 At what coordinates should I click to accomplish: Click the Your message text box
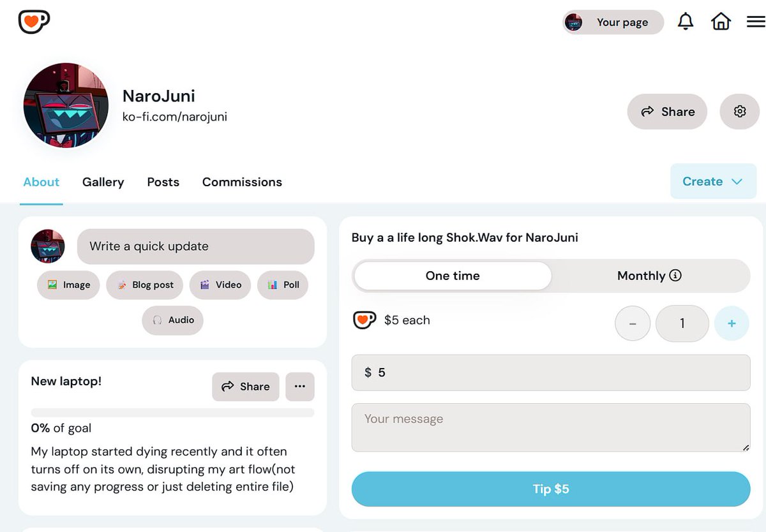551,427
